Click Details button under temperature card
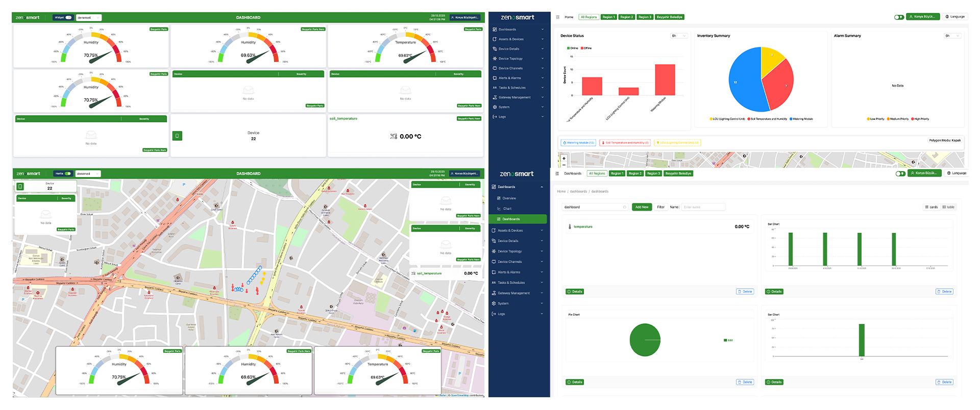Viewport: 980px width, 410px height. (x=575, y=292)
